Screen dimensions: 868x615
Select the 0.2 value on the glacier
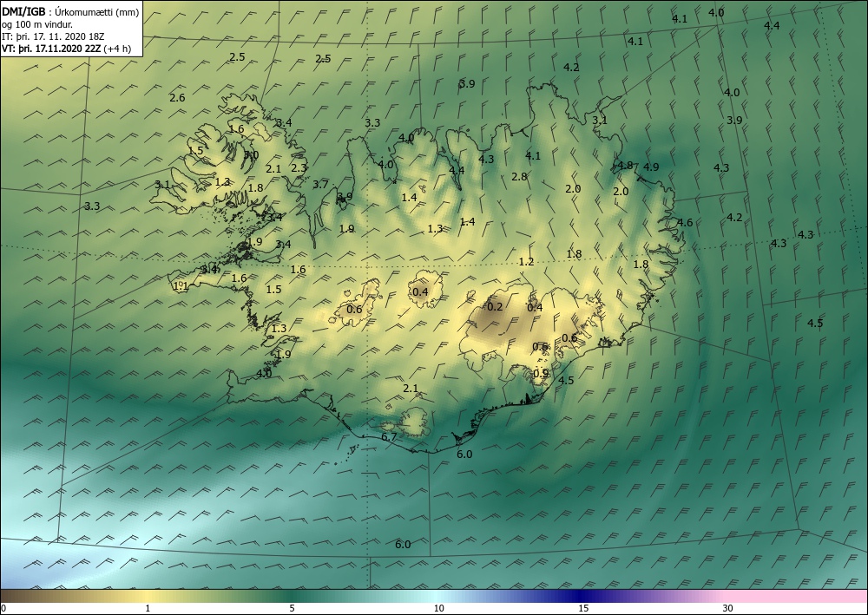click(x=495, y=306)
